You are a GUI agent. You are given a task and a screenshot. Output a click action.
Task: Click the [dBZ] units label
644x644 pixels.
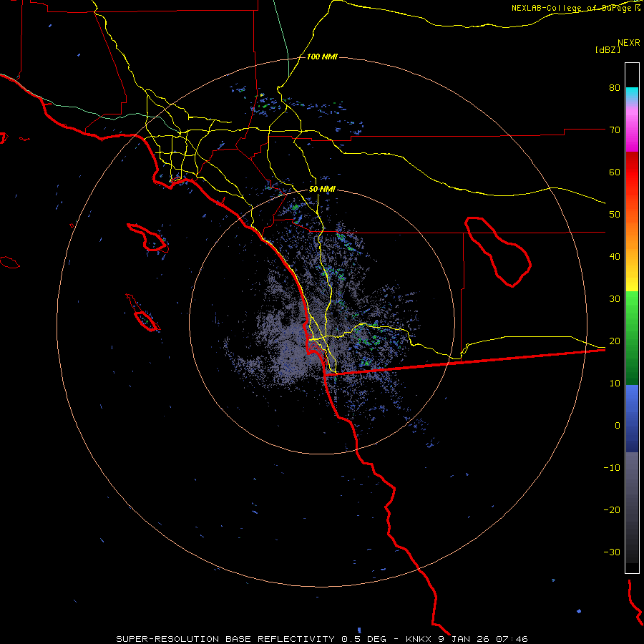608,49
